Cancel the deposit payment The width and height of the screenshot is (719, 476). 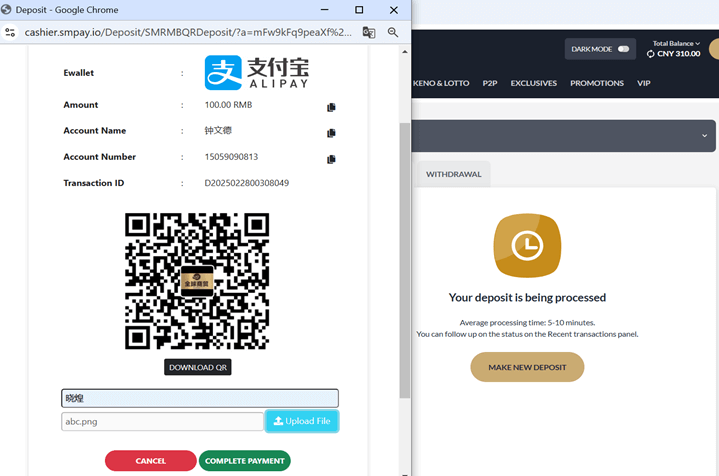coord(150,460)
